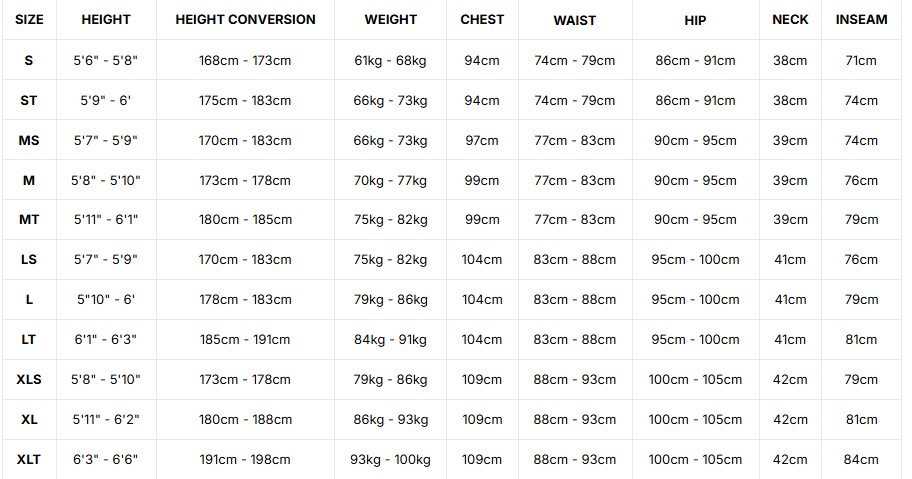Select the HEIGHT CONVERSION column header
The width and height of the screenshot is (912, 479).
click(x=245, y=20)
